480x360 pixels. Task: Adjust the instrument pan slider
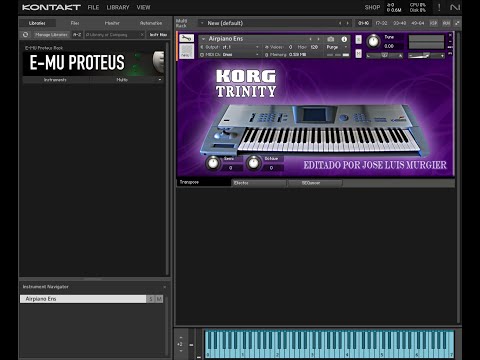coord(384,56)
